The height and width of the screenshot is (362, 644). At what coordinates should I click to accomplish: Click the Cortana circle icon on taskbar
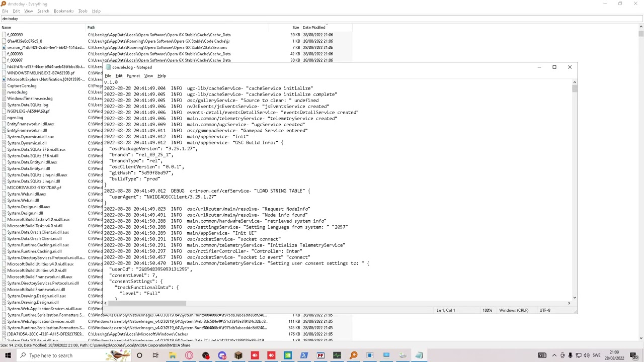click(x=139, y=355)
